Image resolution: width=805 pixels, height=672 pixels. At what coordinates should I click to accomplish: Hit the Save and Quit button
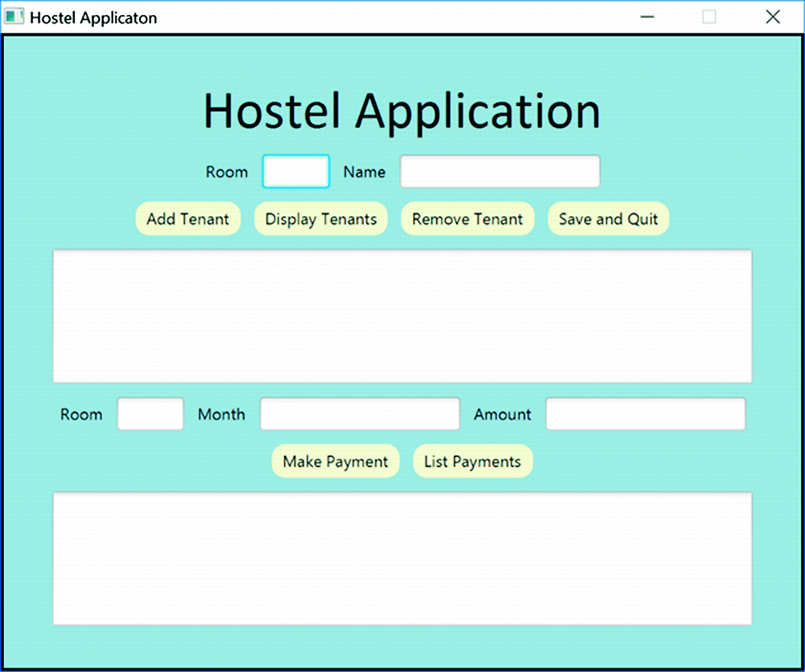608,219
